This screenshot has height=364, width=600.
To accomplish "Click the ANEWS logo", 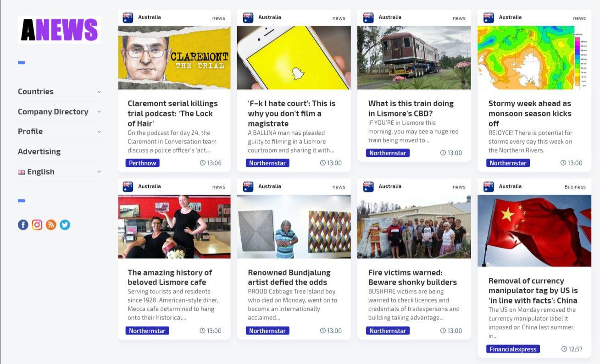I will 59,30.
